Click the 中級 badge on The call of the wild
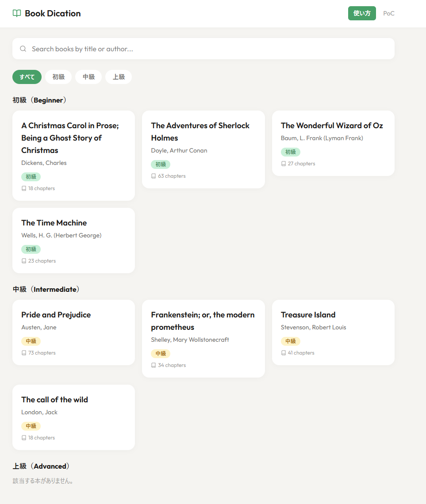426x504 pixels. coord(31,426)
